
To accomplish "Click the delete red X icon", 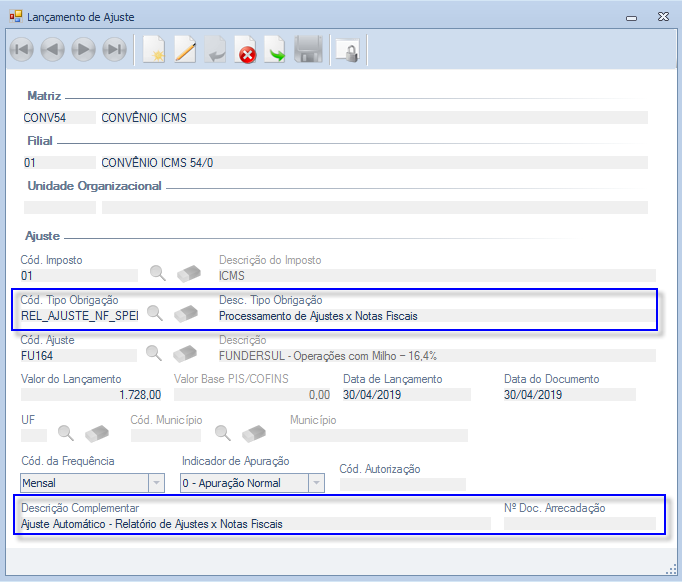I will coord(246,50).
